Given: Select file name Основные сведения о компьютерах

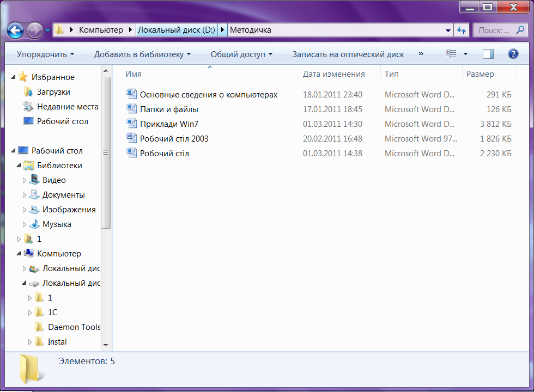Looking at the screenshot, I should click(209, 95).
